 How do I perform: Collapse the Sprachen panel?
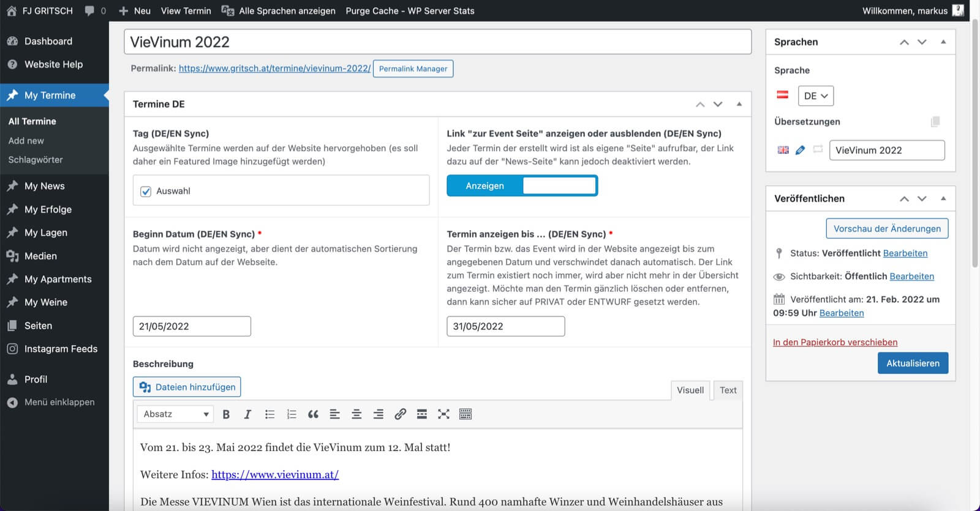943,42
